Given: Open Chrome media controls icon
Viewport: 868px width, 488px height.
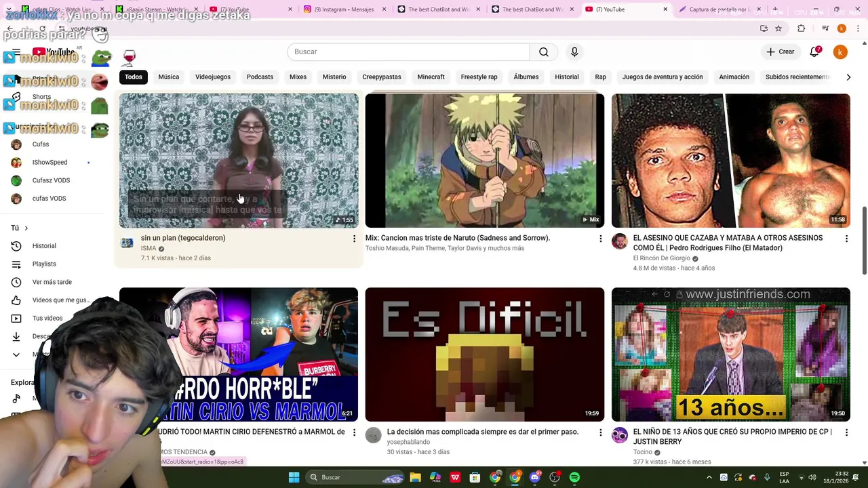Looking at the screenshot, I should (825, 28).
